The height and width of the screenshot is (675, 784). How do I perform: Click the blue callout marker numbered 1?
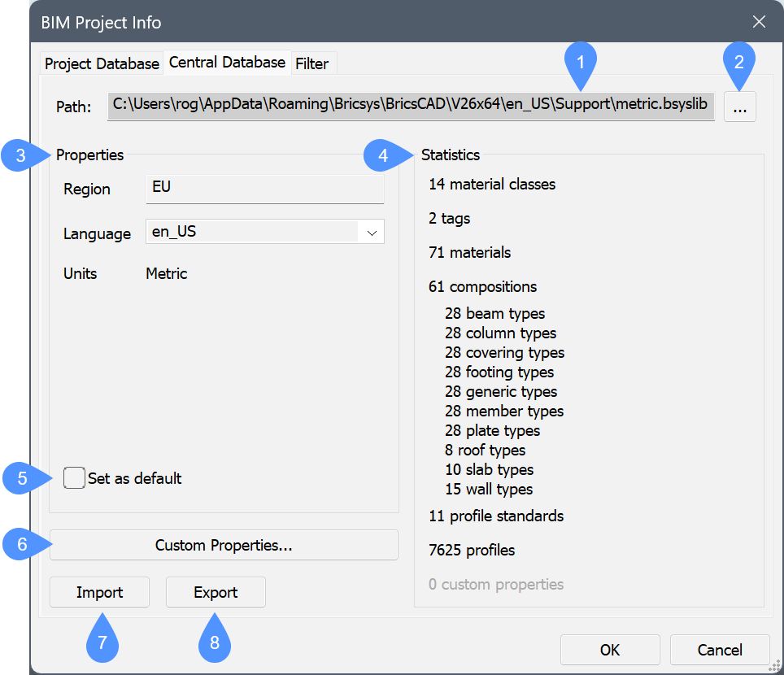[x=580, y=63]
